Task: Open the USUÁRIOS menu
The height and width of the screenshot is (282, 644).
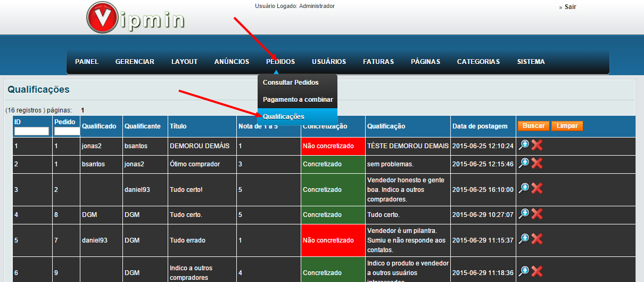Action: [329, 62]
